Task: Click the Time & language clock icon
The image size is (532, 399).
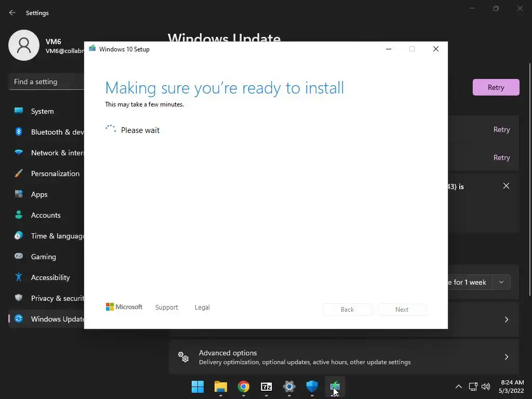Action: pyautogui.click(x=19, y=235)
